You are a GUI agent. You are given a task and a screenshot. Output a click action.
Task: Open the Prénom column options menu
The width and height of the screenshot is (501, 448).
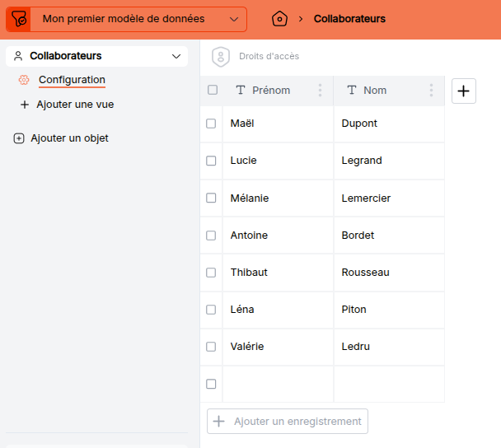[x=320, y=91]
